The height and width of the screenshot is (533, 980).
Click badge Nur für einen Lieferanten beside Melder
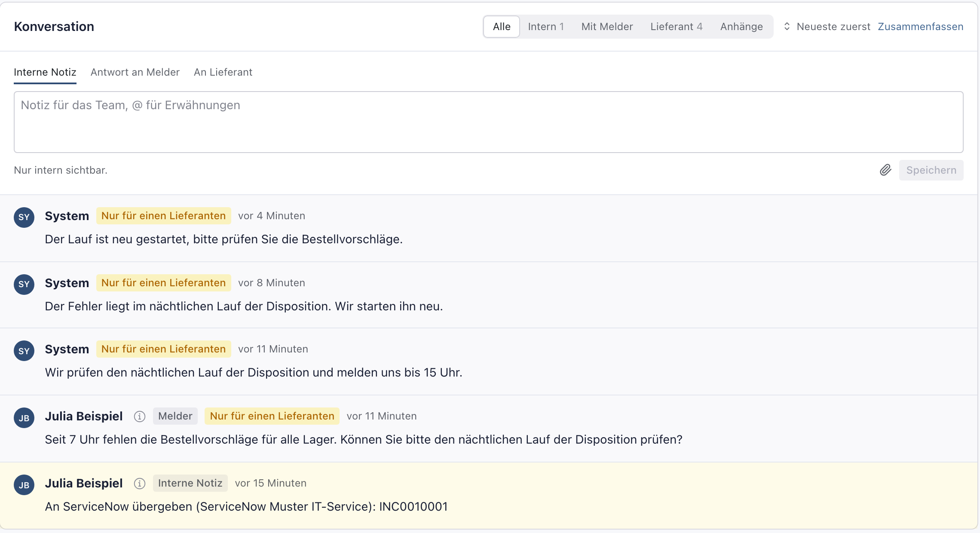tap(272, 416)
